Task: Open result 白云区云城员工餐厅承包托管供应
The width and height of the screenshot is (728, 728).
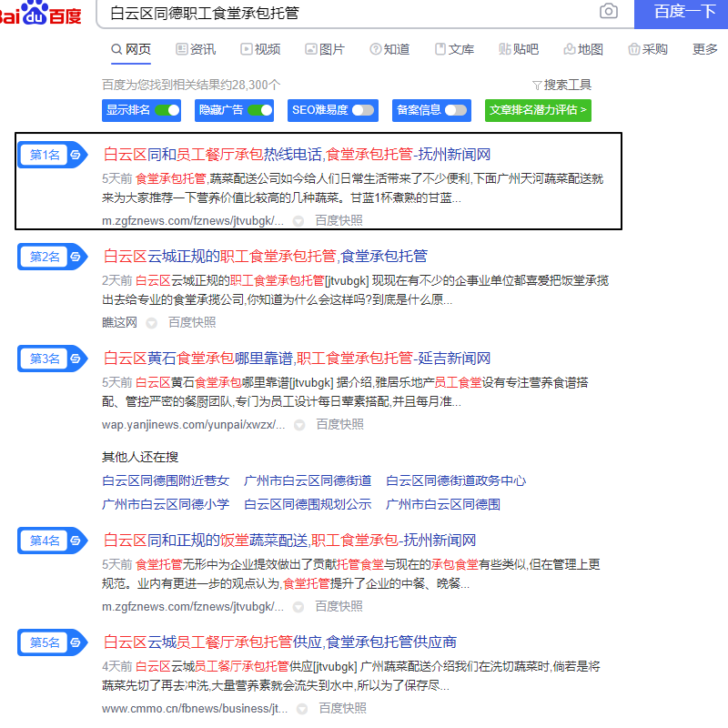Action: tap(280, 642)
